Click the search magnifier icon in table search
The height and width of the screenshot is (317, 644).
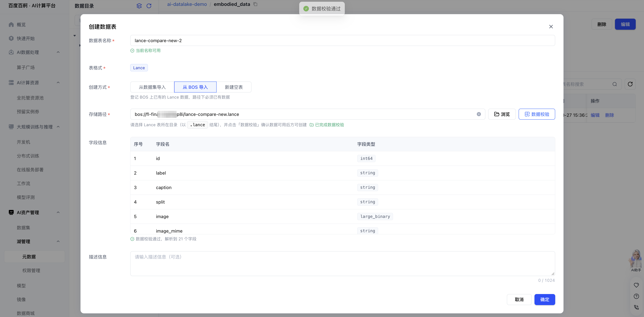tap(614, 84)
